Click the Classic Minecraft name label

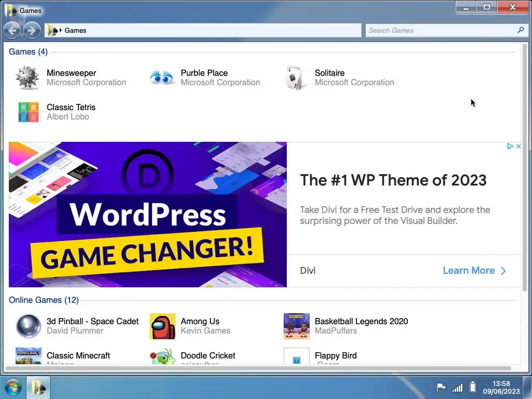[78, 355]
